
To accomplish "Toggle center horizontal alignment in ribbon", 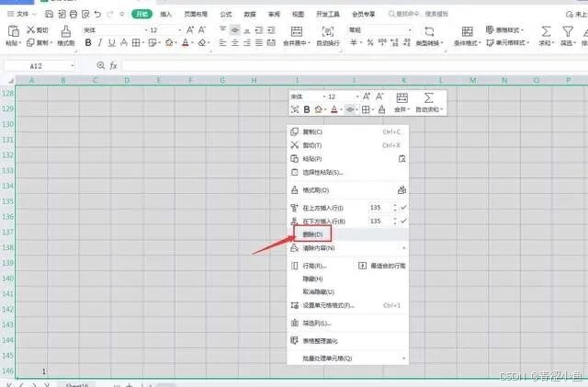I will pos(235,43).
